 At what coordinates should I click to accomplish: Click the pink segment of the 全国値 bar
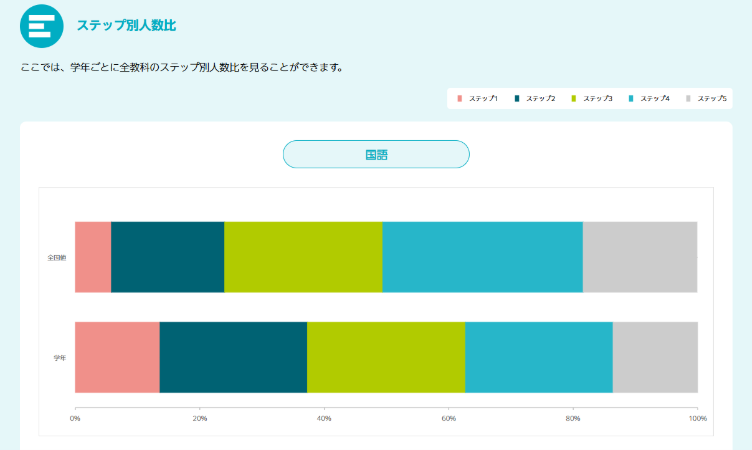coord(93,257)
